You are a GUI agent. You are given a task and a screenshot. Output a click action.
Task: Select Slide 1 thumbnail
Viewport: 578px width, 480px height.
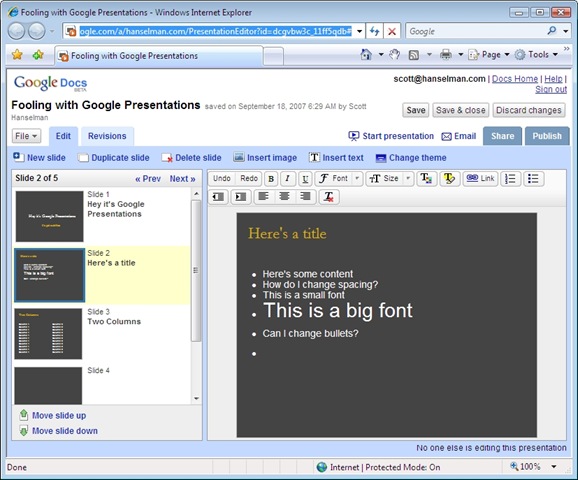(49, 216)
